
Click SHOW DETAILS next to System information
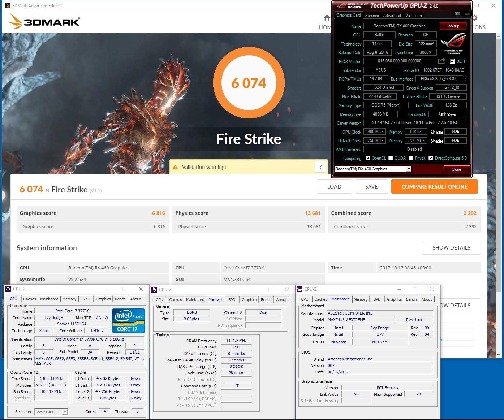[451, 248]
